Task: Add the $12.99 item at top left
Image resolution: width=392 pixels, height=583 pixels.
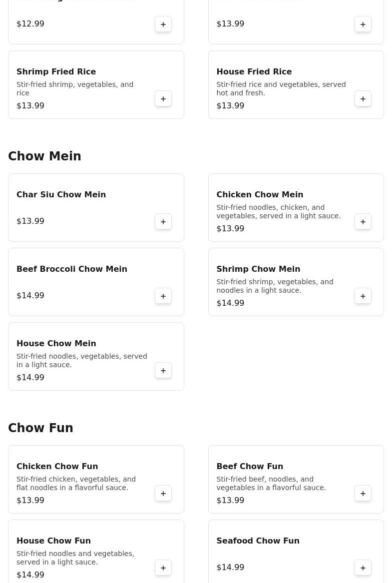Action: [163, 24]
